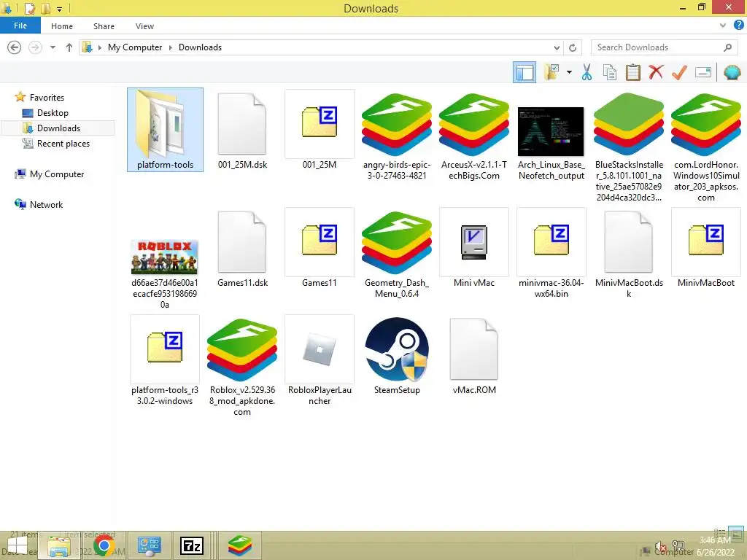Image resolution: width=747 pixels, height=560 pixels.
Task: Select the 001_25M zip archive icon
Action: 320,122
